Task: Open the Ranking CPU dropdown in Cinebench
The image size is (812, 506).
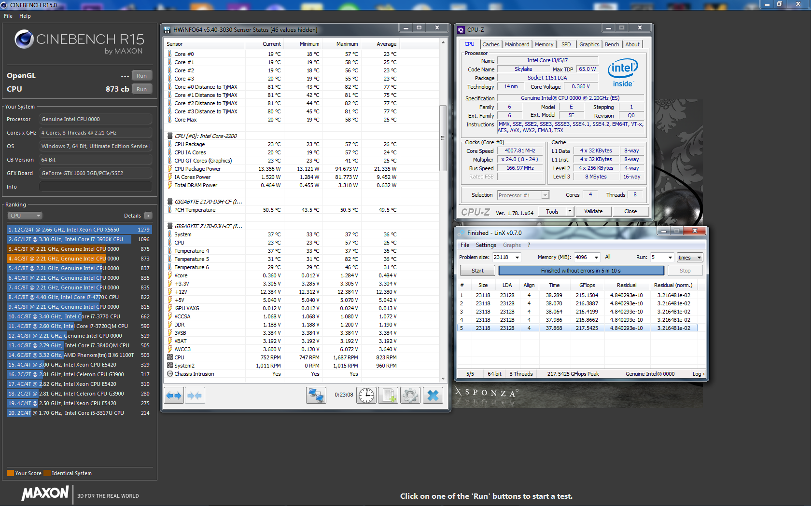Action: [x=25, y=216]
